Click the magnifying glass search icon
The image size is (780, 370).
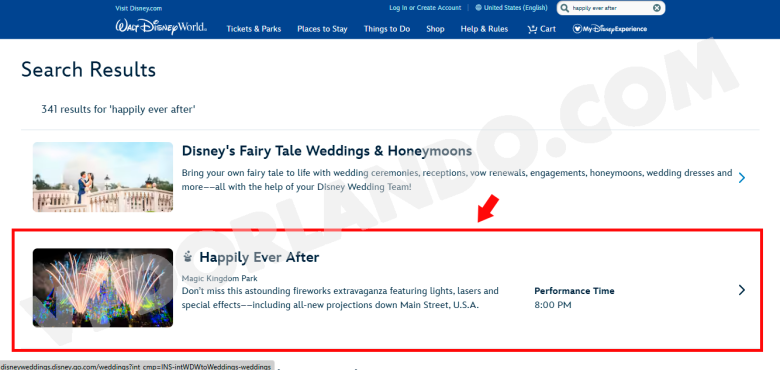[x=565, y=8]
